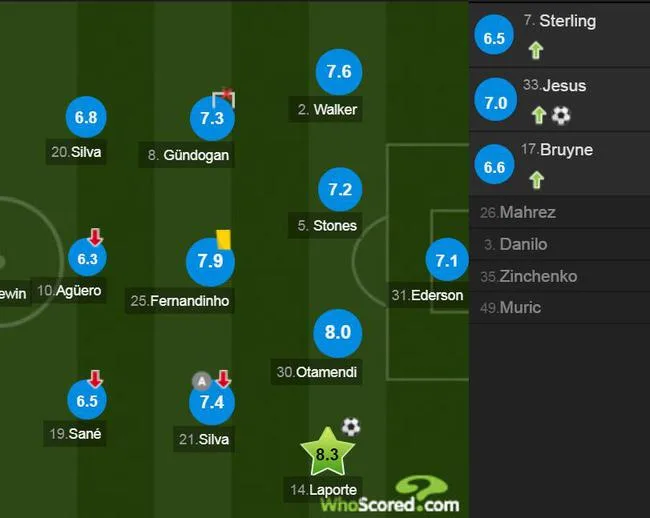Click the red substitution arrow on Agüero
This screenshot has width=650, height=518.
[x=95, y=237]
